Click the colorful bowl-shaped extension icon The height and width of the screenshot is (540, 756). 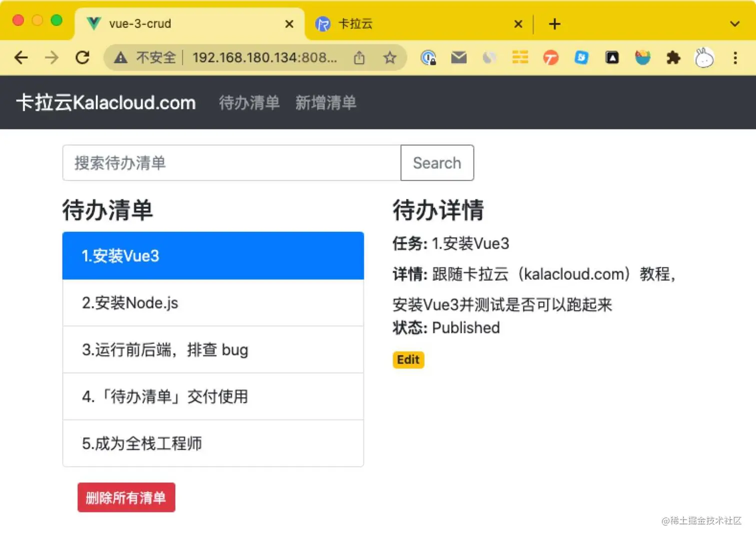click(642, 58)
